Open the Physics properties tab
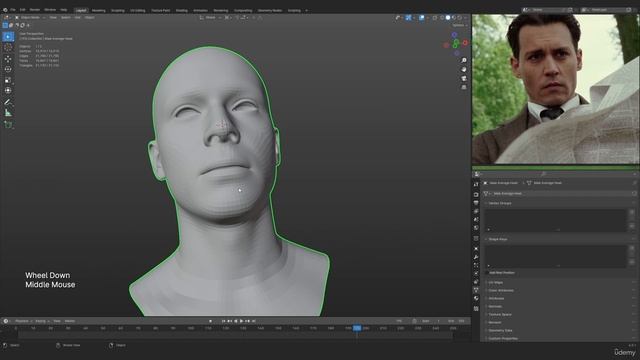Viewport: 640px width, 360px height. pos(476,273)
